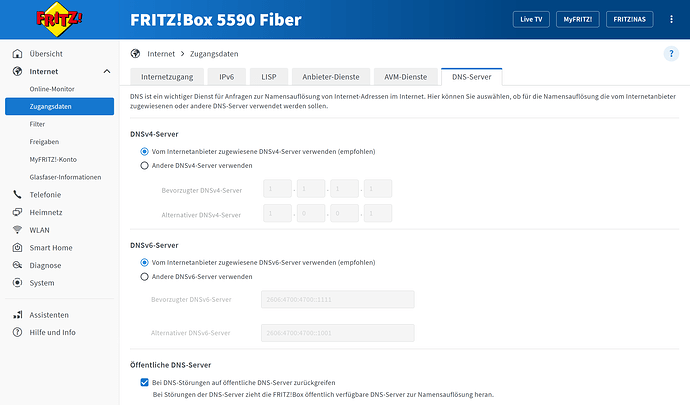This screenshot has height=405, width=690.
Task: Click the FRITZ! logo
Action: click(59, 19)
